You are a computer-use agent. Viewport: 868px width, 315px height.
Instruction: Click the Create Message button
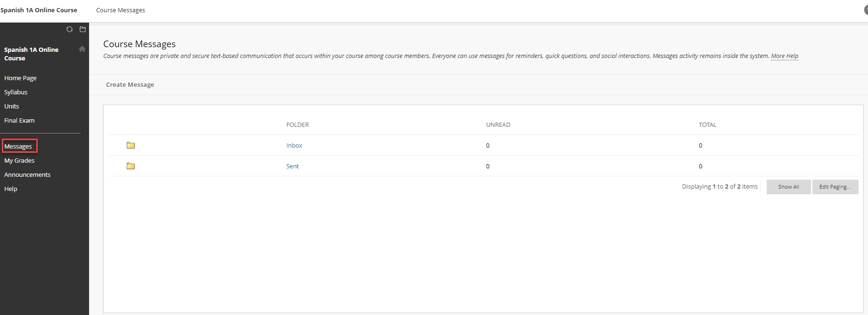tap(130, 84)
